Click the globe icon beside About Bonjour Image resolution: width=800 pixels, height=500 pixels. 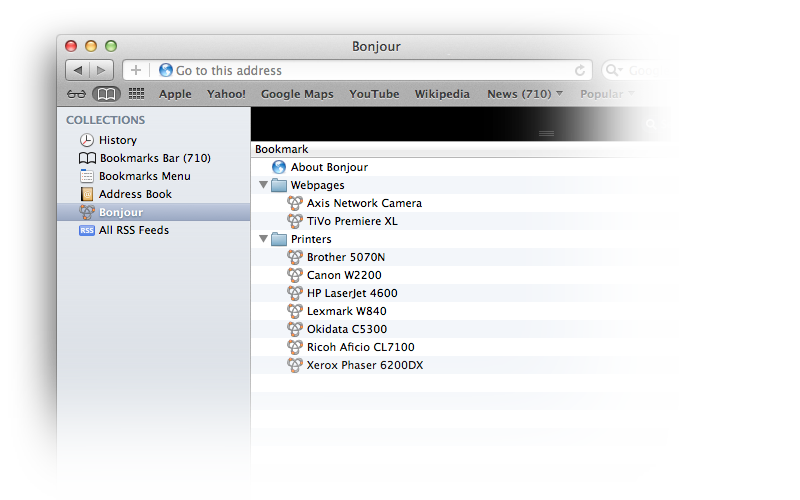(279, 167)
